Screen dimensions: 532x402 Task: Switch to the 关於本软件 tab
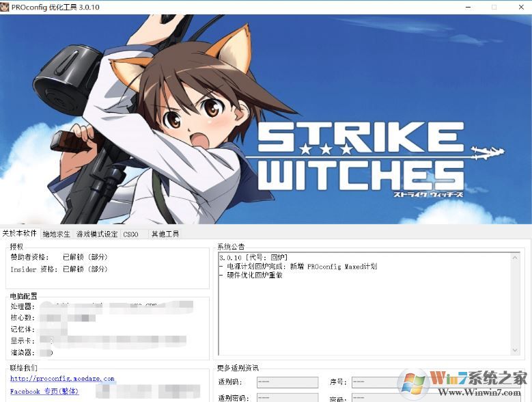[x=20, y=233]
